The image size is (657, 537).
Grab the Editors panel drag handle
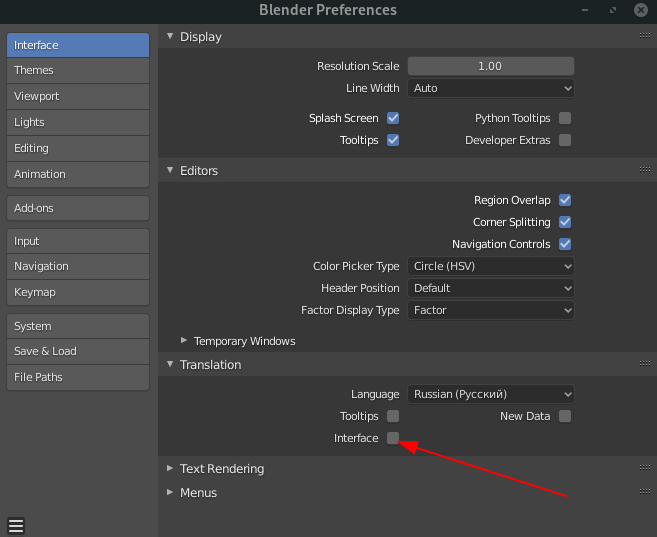tap(645, 170)
